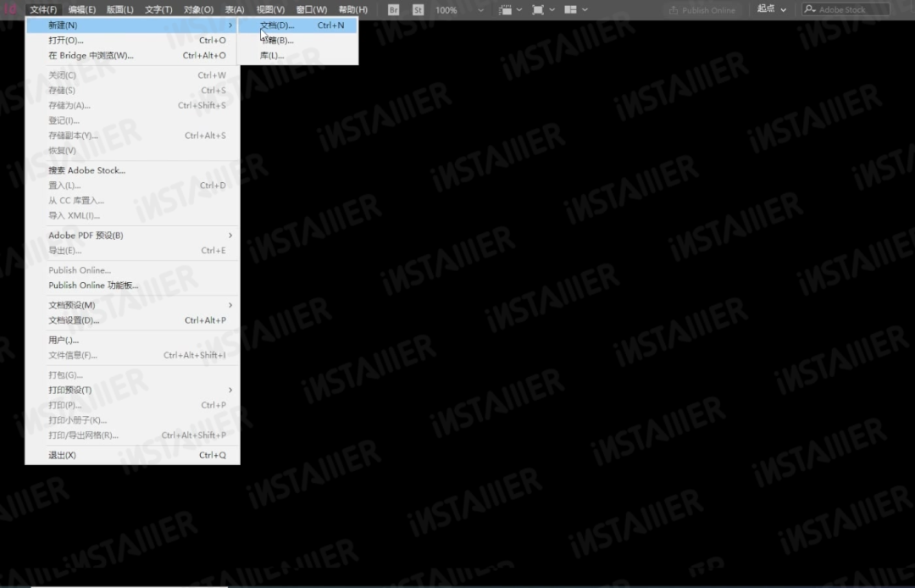This screenshot has width=915, height=588.
Task: Open Adobe Bridge via the Br icon
Action: [394, 10]
